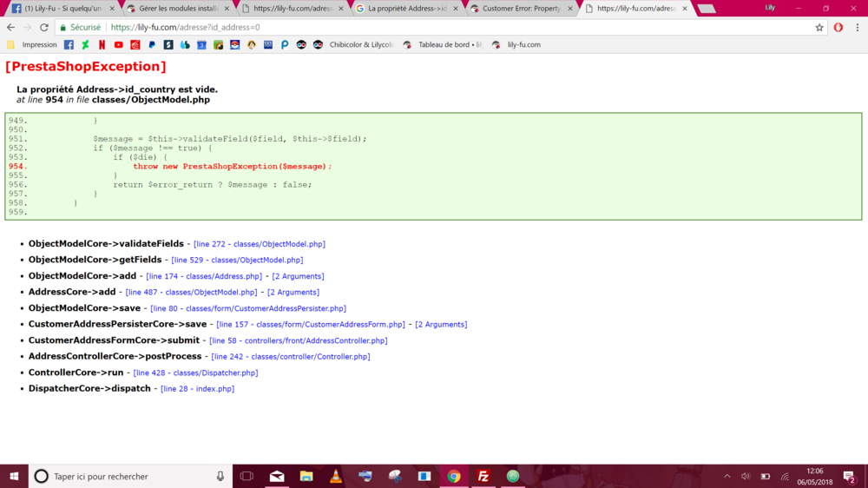Click the [PrestaShopException] heading
This screenshot has height=488, width=868.
[86, 67]
